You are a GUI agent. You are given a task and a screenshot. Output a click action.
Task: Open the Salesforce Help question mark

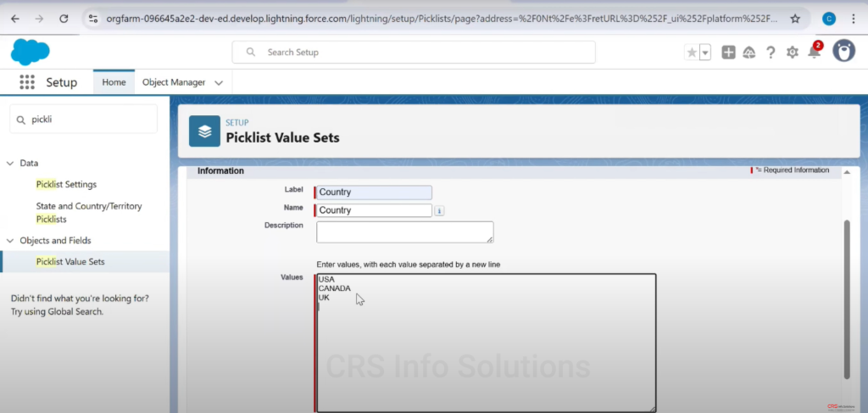pyautogui.click(x=771, y=53)
